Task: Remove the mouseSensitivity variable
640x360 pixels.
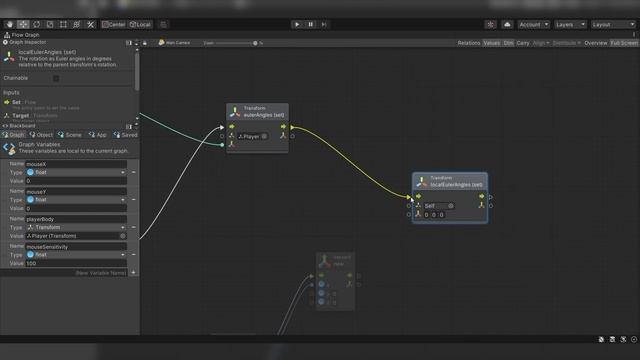Action: (133, 255)
